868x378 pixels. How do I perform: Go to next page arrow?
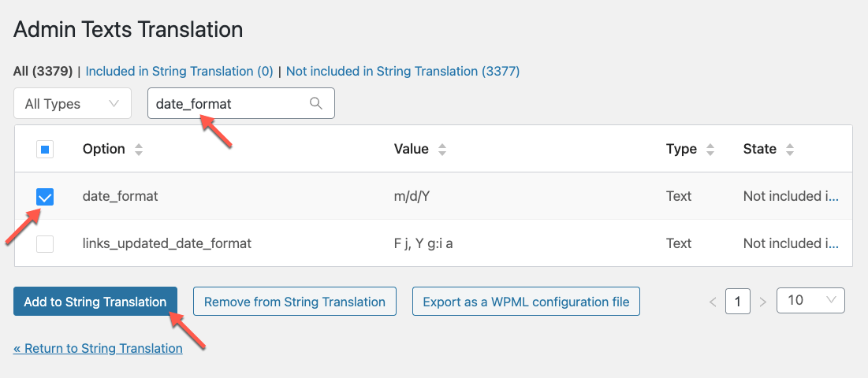coord(763,302)
